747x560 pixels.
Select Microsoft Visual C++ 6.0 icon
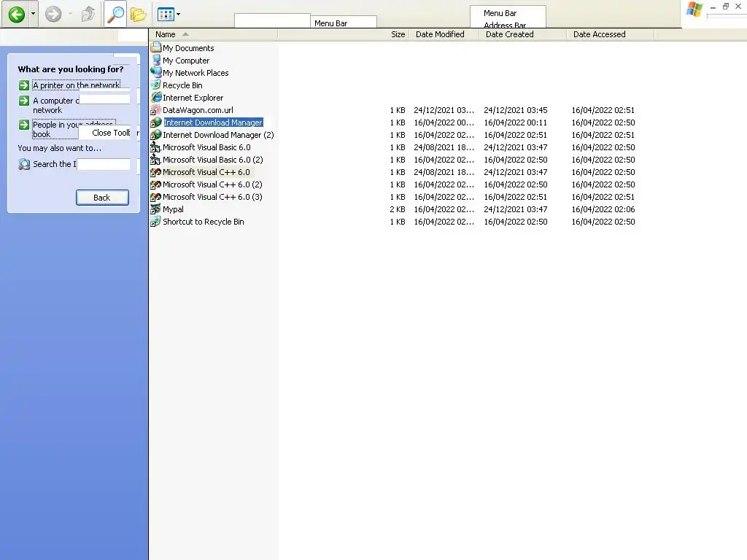(156, 171)
